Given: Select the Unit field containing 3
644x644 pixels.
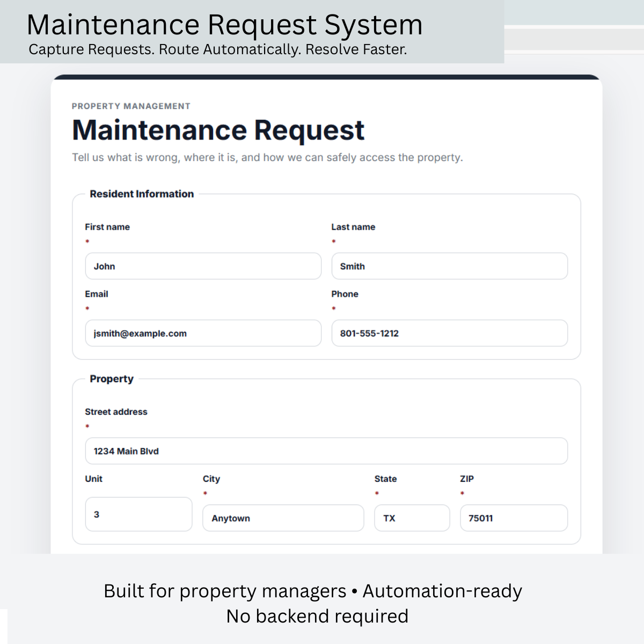Looking at the screenshot, I should [138, 514].
